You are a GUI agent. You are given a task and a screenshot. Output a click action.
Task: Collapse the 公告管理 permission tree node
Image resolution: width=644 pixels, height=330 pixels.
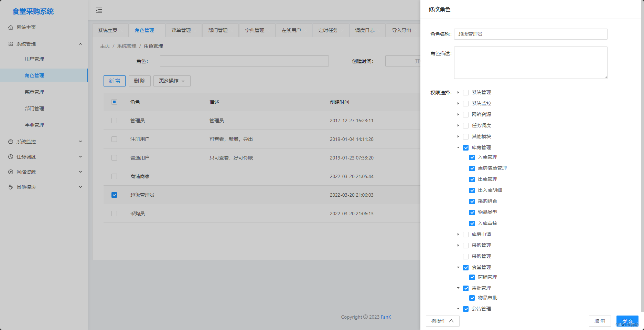tap(458, 309)
